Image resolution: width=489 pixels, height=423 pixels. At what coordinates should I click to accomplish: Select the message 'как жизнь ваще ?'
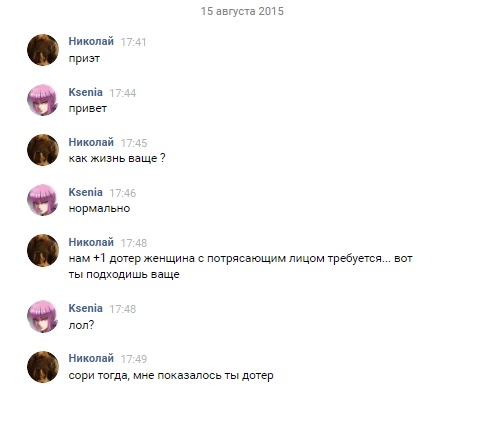click(x=117, y=158)
